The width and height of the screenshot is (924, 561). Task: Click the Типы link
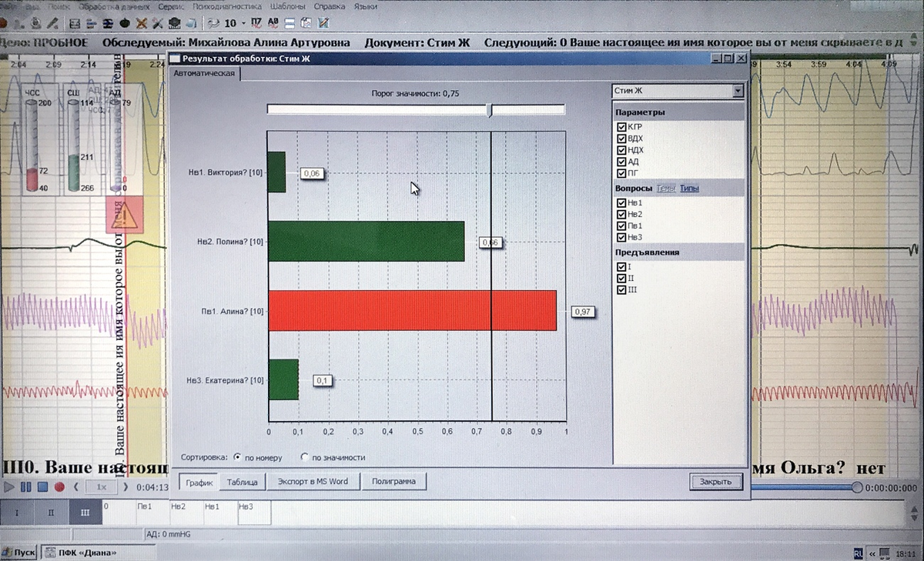click(x=689, y=189)
